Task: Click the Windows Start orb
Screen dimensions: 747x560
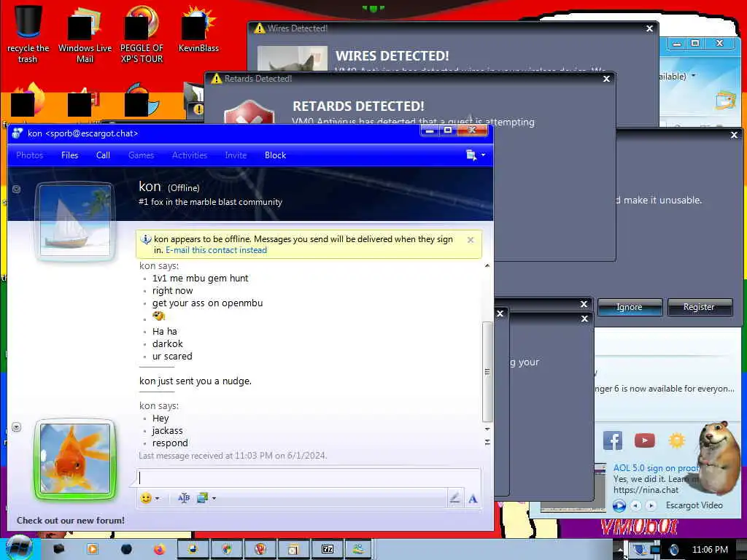Action: [x=19, y=548]
